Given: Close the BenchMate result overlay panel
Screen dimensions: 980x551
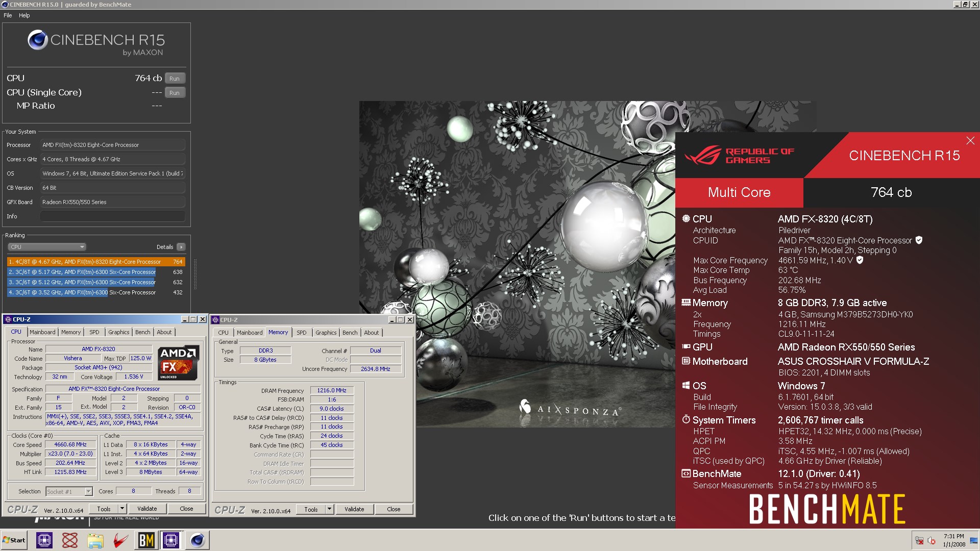Looking at the screenshot, I should pos(970,140).
